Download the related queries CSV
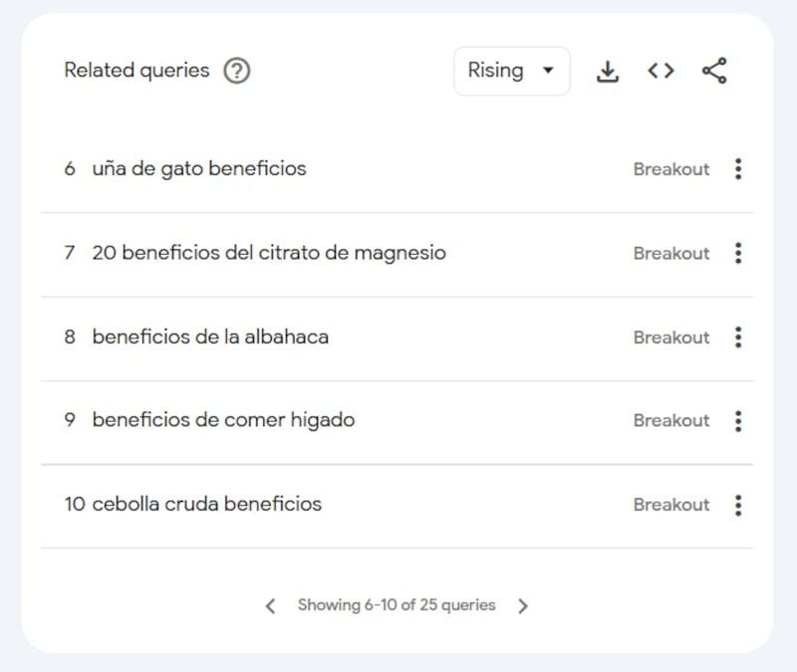797x672 pixels. (x=607, y=71)
